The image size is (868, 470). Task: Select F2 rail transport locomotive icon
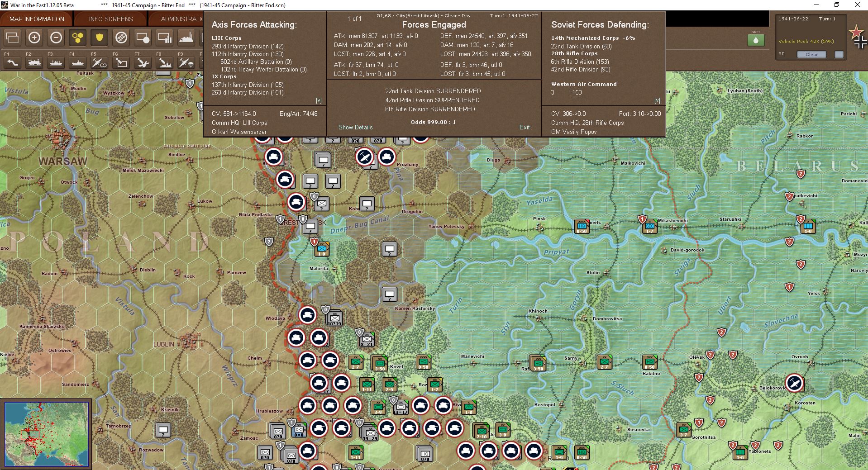(34, 62)
